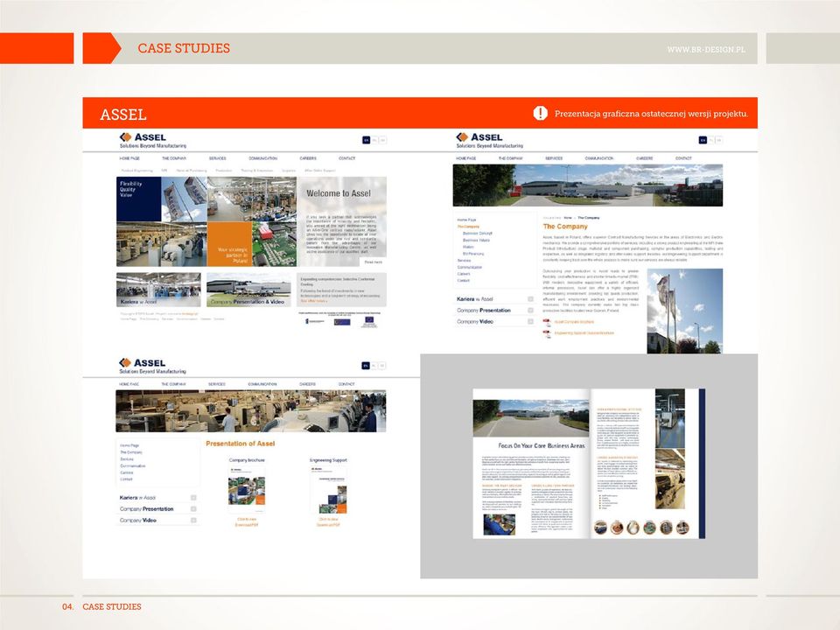Click the production hall banner in the Presentation mockup

(251, 411)
